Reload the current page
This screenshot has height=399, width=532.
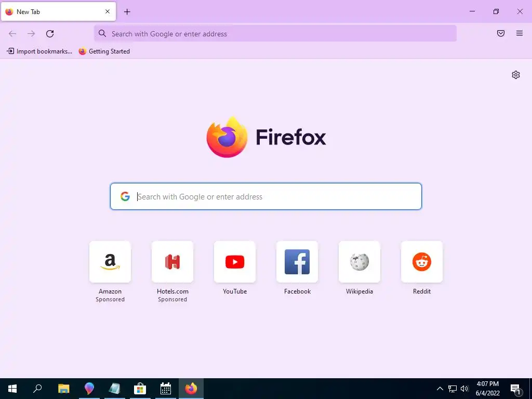tap(50, 34)
